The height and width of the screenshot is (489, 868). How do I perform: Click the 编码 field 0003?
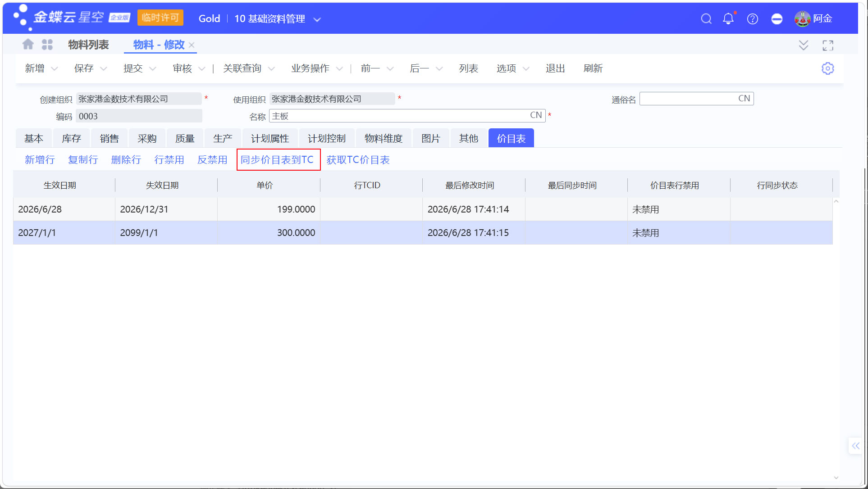click(139, 116)
